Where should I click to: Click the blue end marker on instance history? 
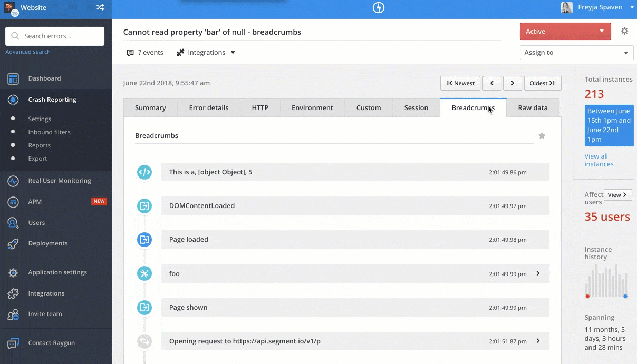[625, 296]
